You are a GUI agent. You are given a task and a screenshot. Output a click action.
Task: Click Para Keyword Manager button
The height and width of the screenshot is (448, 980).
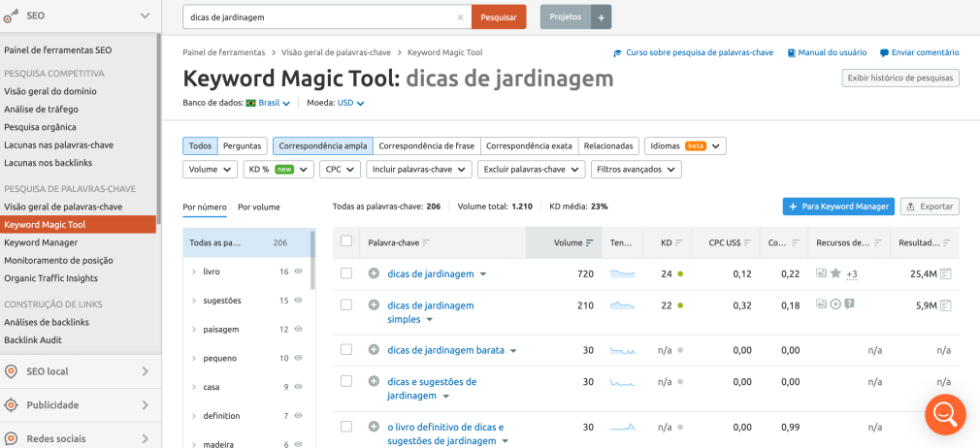(838, 207)
